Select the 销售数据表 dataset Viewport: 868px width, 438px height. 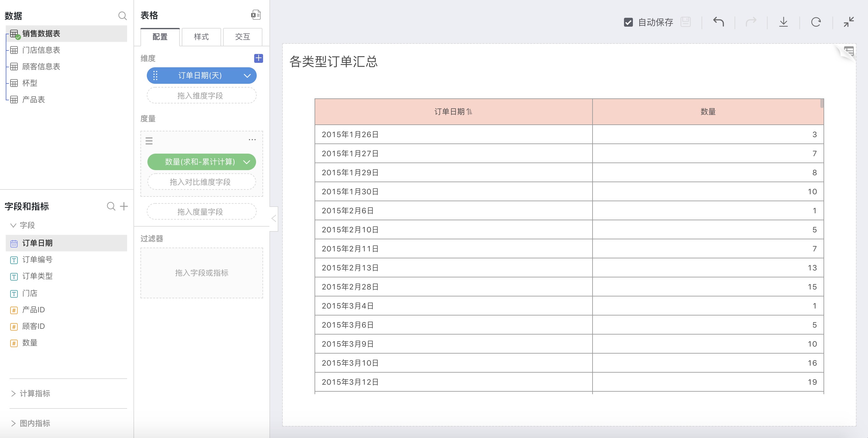[66, 34]
